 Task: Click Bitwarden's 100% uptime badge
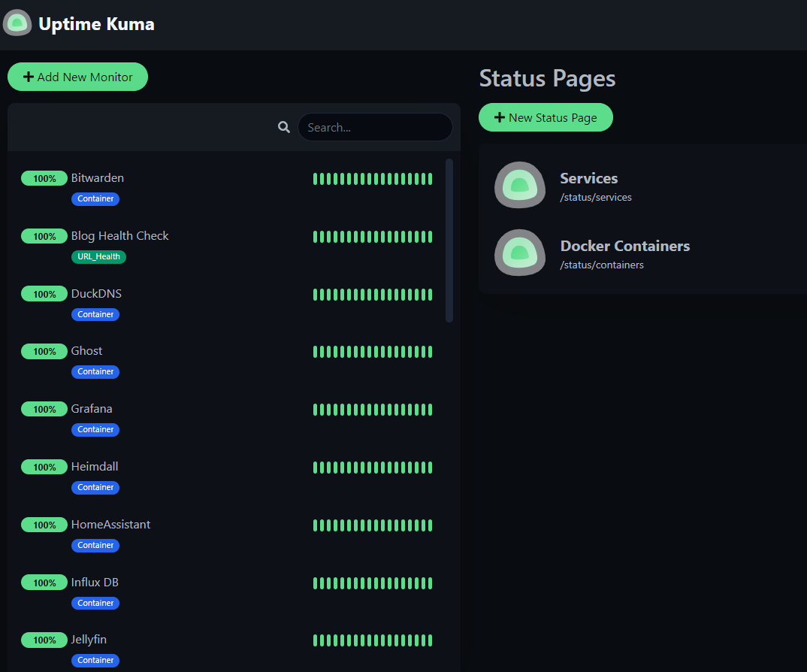44,178
